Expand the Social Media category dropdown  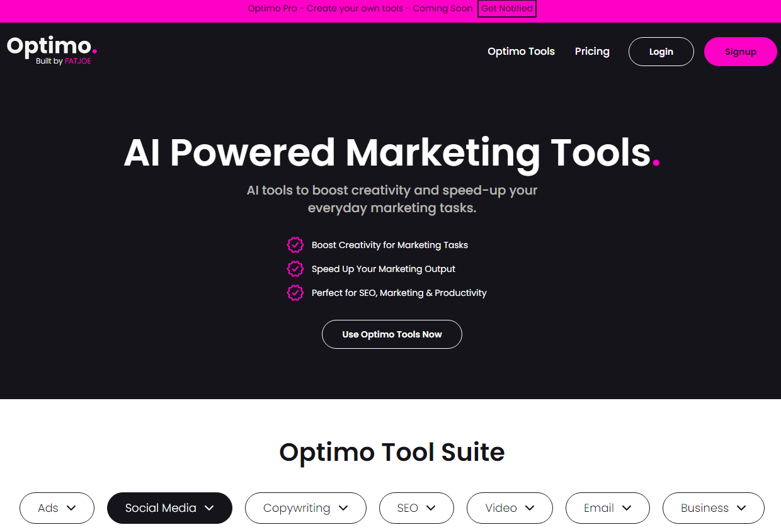[169, 508]
